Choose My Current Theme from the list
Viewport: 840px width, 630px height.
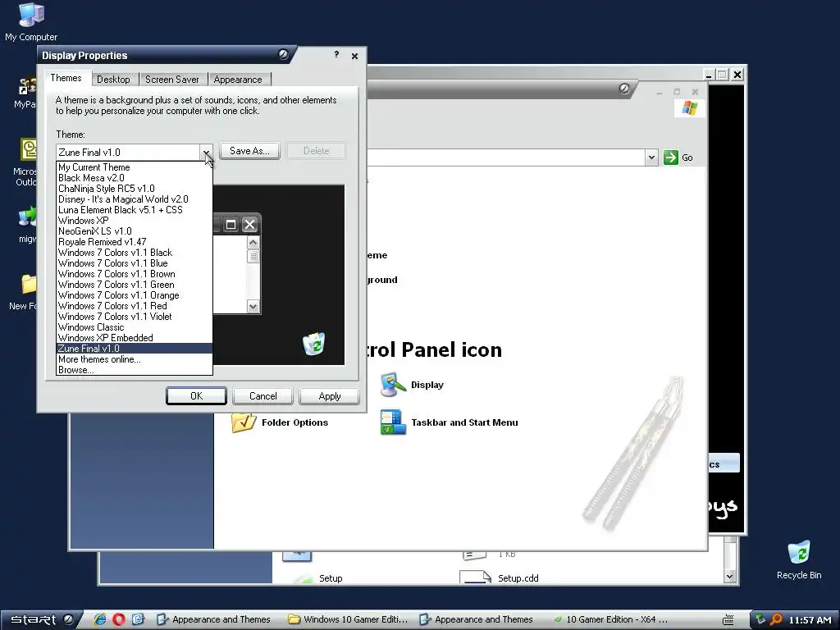coord(135,167)
